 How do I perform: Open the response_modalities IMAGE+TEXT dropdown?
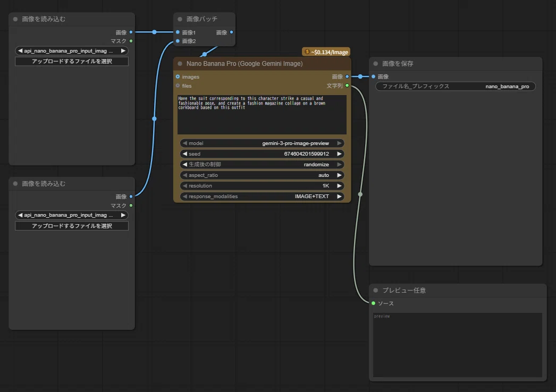pos(262,197)
